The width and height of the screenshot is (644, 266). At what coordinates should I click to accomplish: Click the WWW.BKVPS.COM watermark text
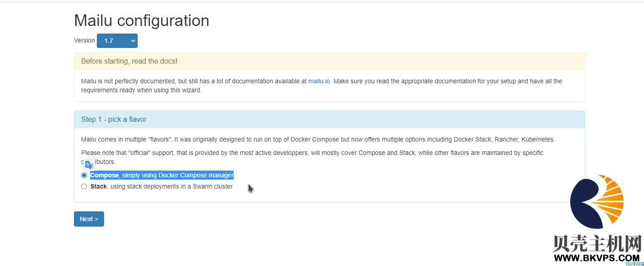[x=596, y=258]
